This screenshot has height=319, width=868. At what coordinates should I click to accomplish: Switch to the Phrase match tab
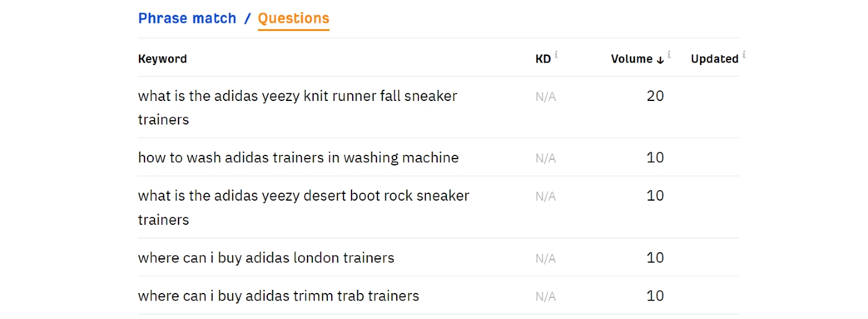[x=187, y=19]
